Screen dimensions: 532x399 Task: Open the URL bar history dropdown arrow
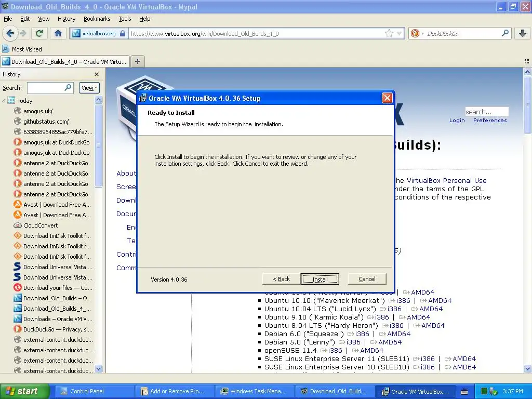(400, 33)
